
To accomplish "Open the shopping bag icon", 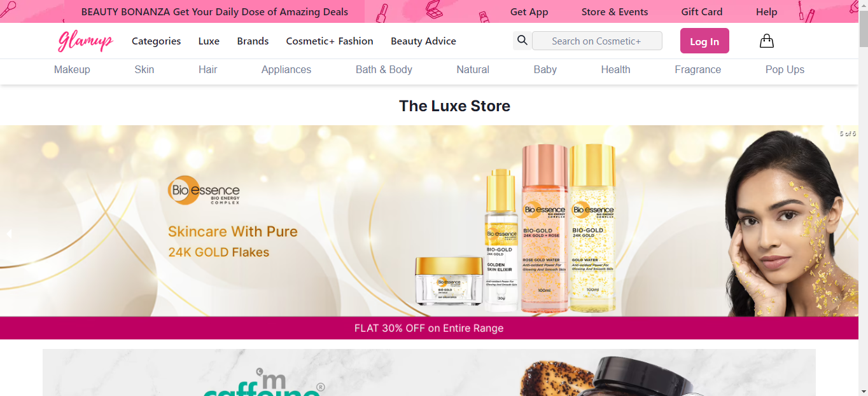I will tap(766, 40).
